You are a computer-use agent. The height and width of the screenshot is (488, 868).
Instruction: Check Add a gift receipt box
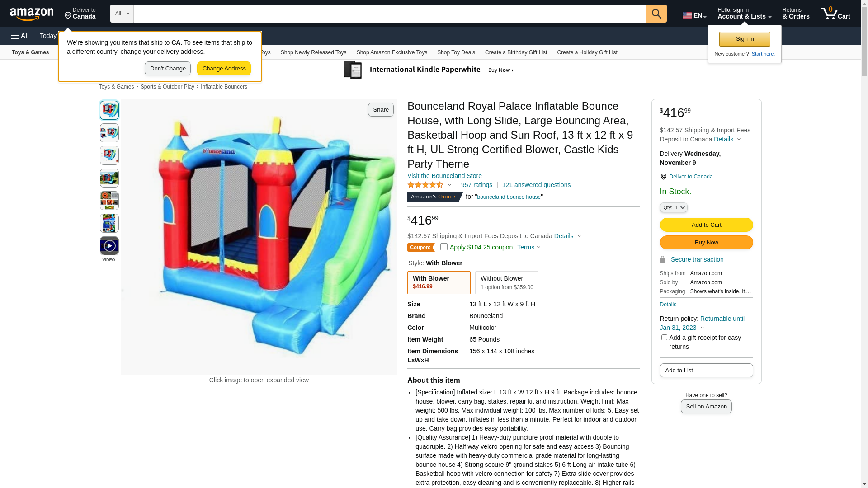coord(664,338)
